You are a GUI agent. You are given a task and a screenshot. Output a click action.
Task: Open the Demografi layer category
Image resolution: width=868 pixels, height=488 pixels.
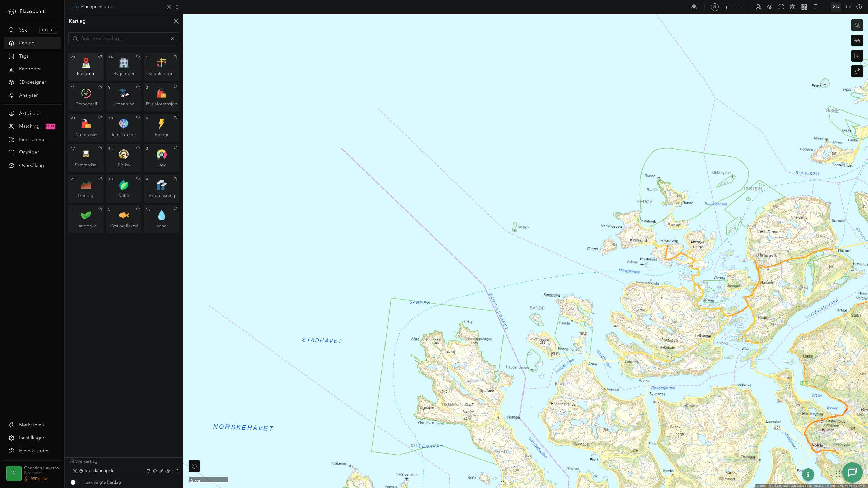tap(86, 97)
